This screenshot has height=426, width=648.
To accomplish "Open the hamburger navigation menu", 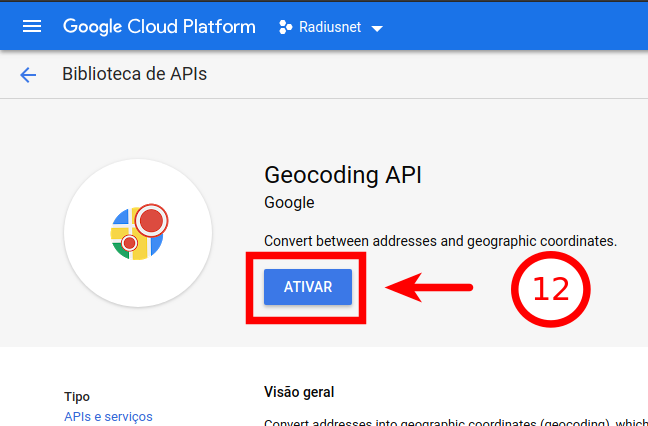I will pos(32,26).
